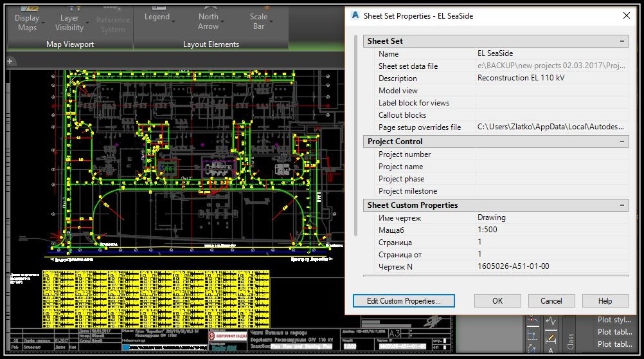The height and width of the screenshot is (359, 644).
Task: Click the Чертеж N value 1605026-A51-01-00
Action: [513, 266]
